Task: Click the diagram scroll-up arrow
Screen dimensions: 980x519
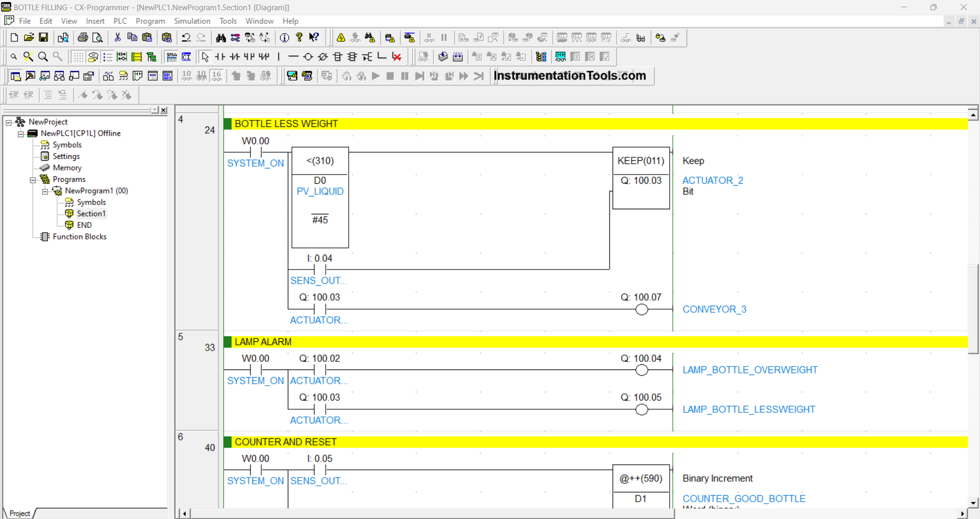Action: click(x=973, y=115)
